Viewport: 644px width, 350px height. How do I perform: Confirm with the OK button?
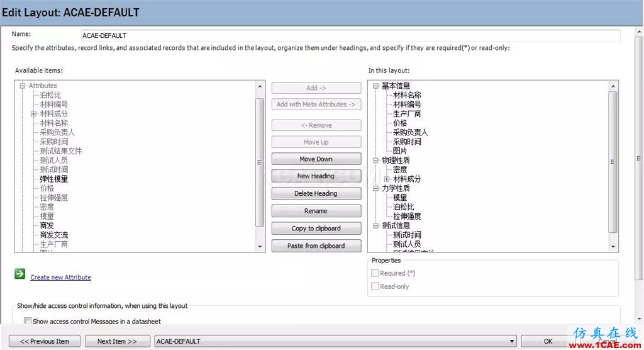pos(548,341)
